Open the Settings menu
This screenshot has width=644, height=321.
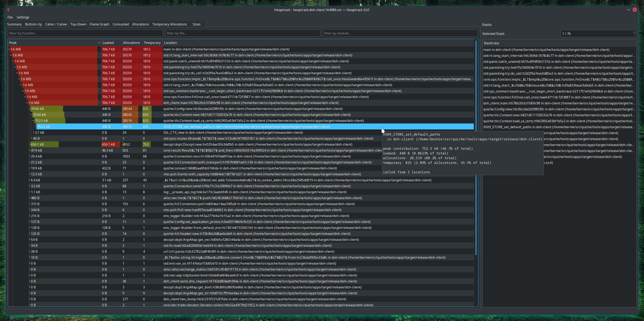coord(23,17)
